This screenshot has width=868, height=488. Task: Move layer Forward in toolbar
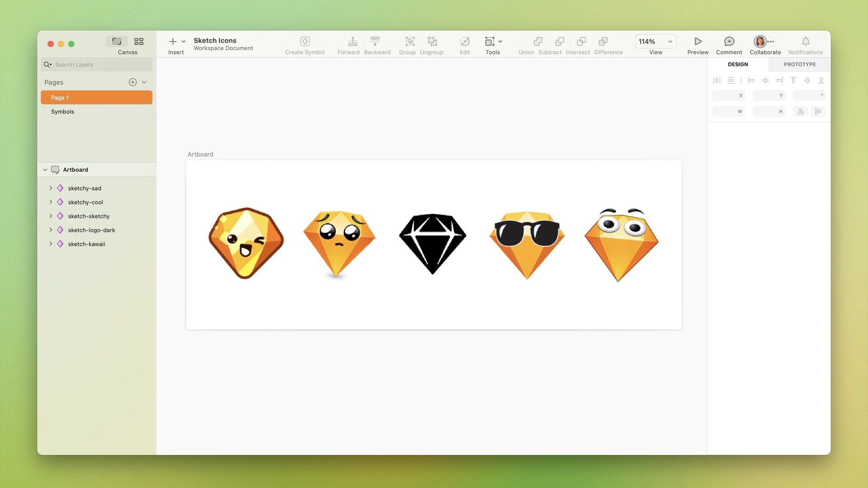click(353, 42)
